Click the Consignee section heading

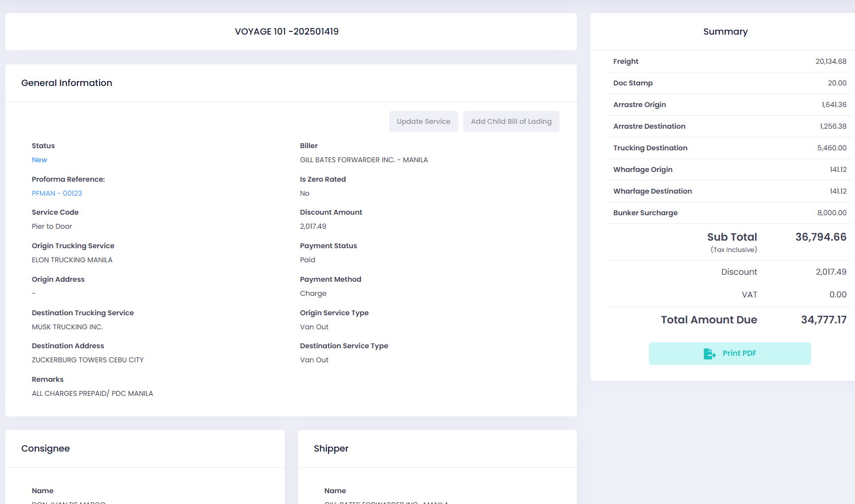(45, 448)
